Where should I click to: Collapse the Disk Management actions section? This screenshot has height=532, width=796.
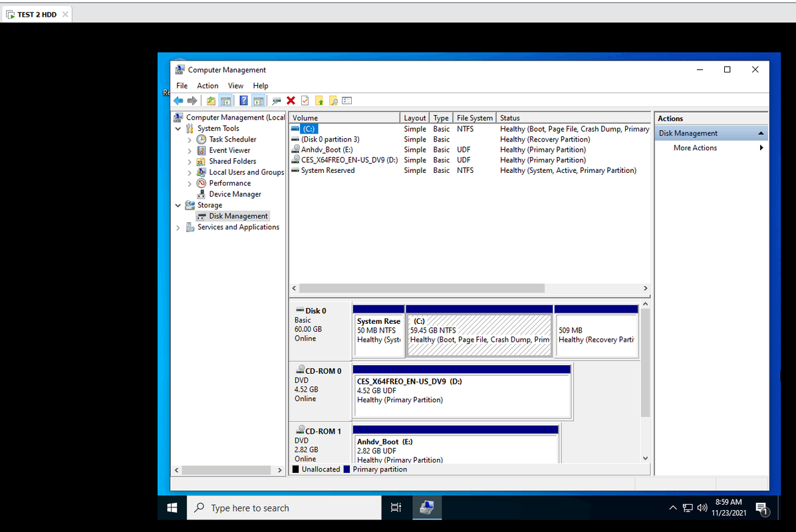point(761,133)
